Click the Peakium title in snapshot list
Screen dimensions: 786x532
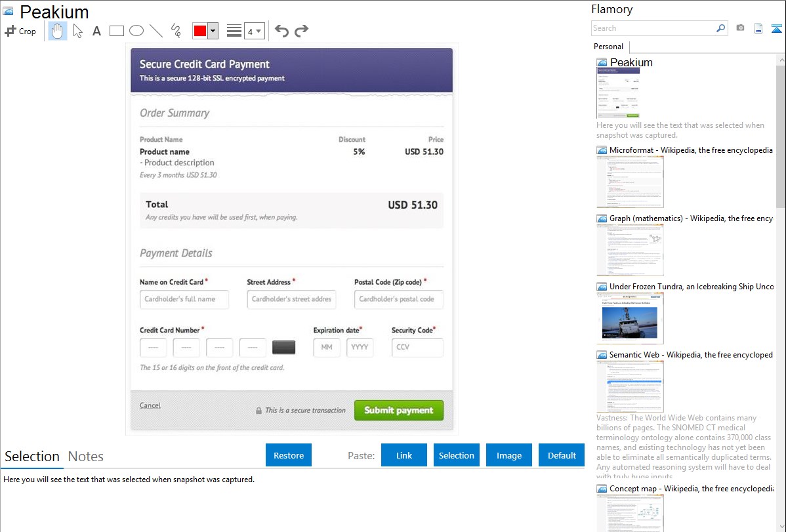(631, 62)
